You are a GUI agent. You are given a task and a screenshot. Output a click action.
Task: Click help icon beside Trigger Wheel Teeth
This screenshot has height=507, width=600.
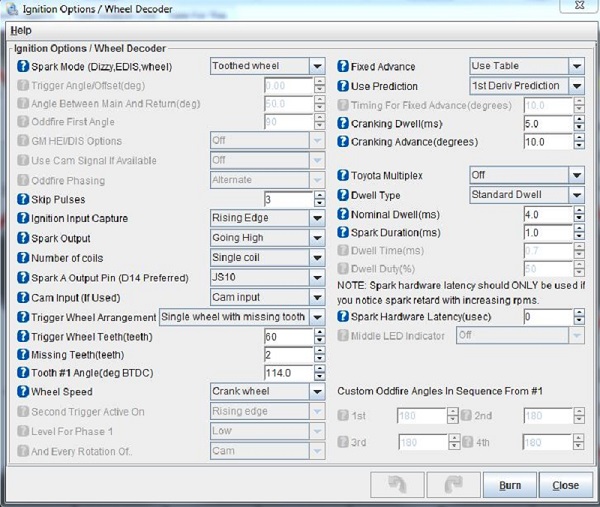(x=24, y=336)
